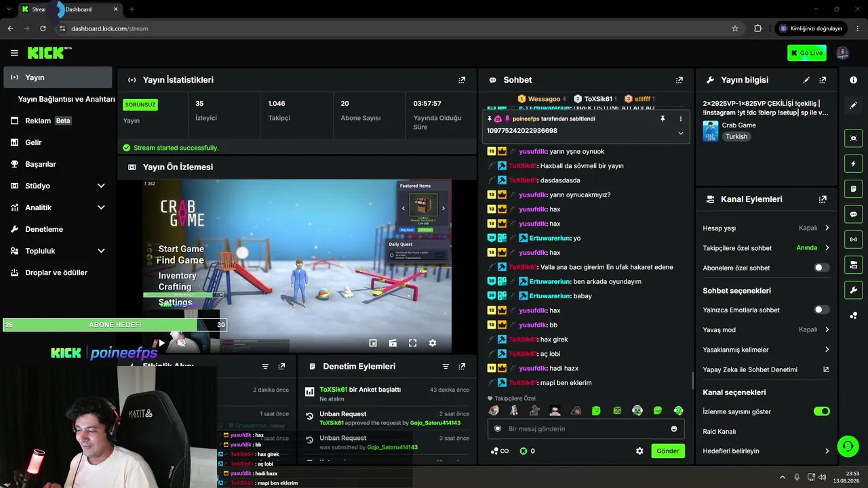The image size is (868, 488).
Task: Pop out the Denetim Eylemleri panel
Action: point(462,367)
